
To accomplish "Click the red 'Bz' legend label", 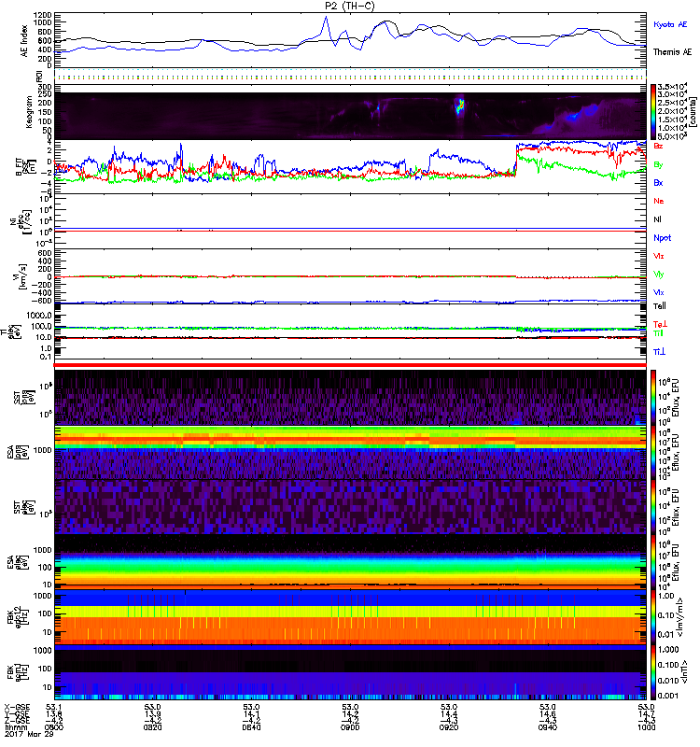I will pos(658,146).
